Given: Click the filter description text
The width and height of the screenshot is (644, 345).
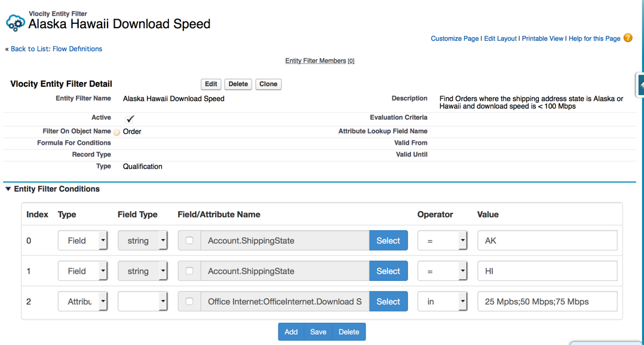Looking at the screenshot, I should [531, 102].
